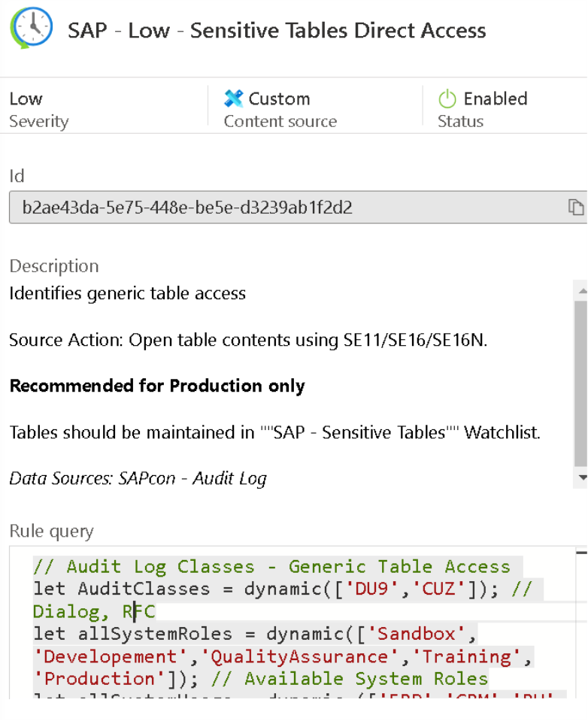Copy the rule Id to clipboard
The width and height of the screenshot is (588, 721).
pyautogui.click(x=576, y=208)
